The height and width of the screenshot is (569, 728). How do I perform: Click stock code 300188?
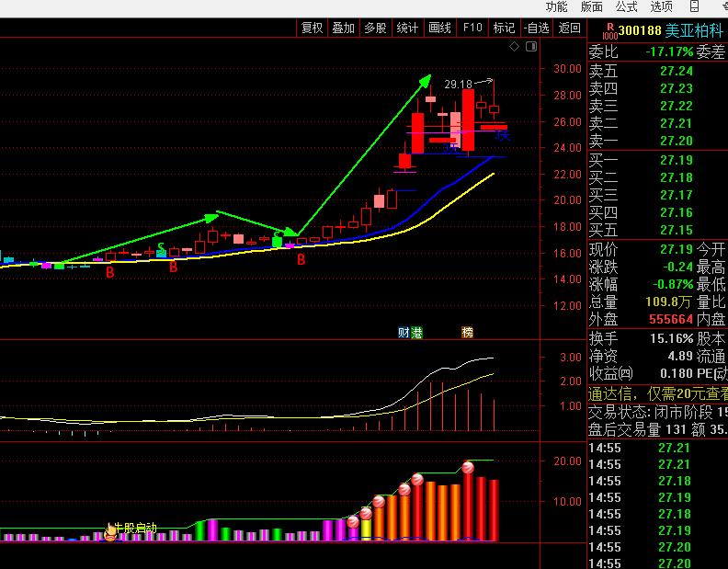pos(640,30)
